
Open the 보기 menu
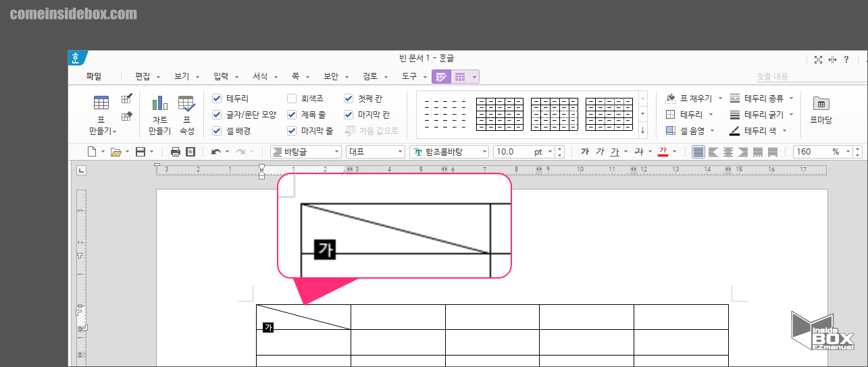coord(182,77)
